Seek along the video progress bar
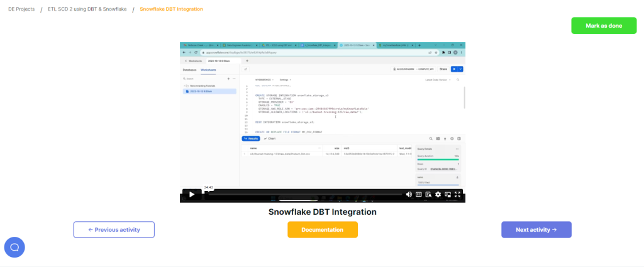This screenshot has height=267, width=644. coord(302,195)
